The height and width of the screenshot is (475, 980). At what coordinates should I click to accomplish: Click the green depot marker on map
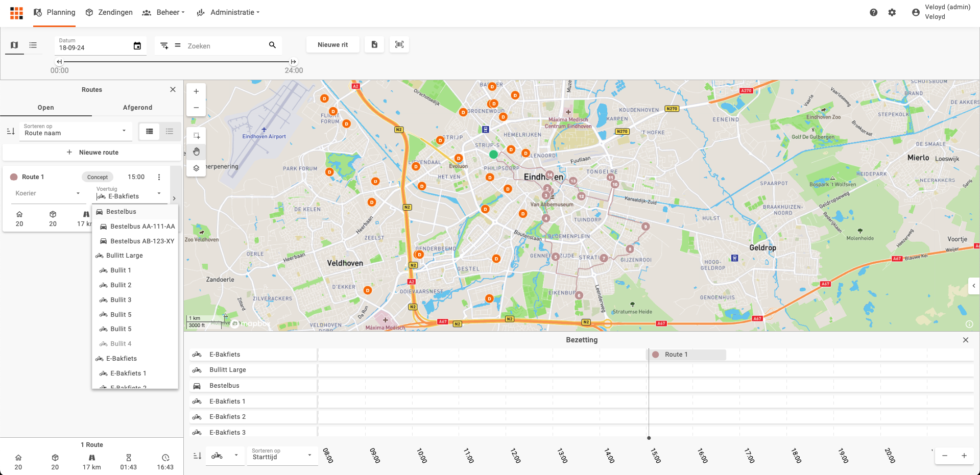click(493, 154)
